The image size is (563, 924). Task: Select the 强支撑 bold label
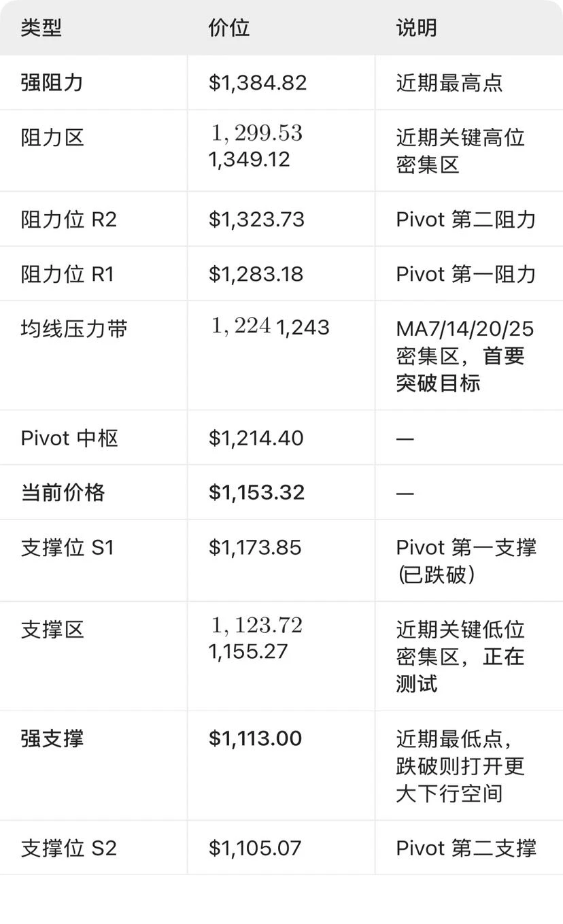(52, 738)
